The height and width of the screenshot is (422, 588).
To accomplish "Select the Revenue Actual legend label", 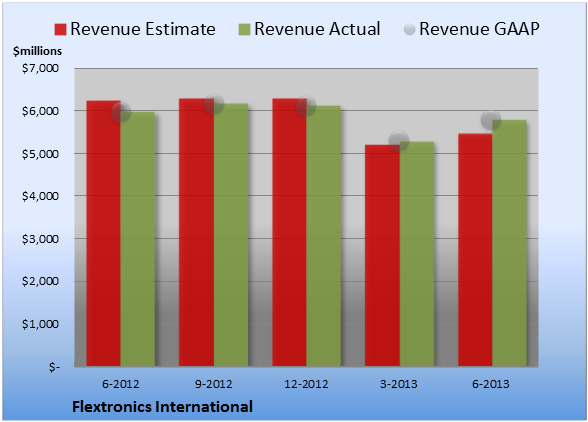I will pos(317,29).
